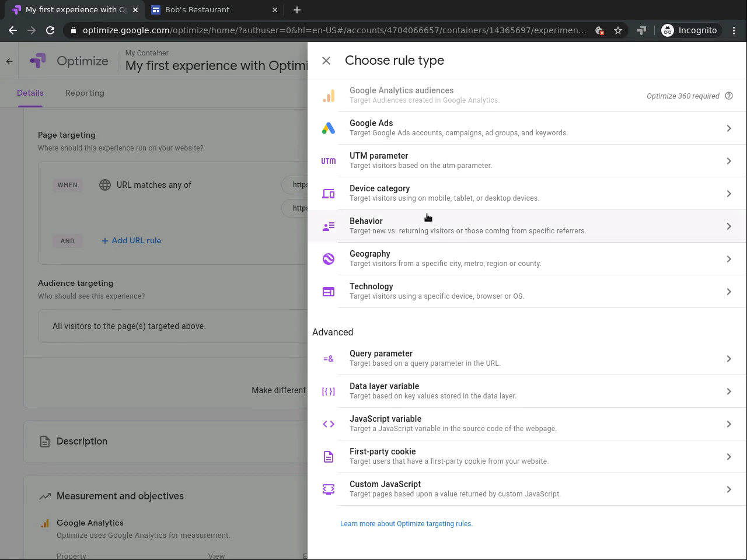Click the Technology browser icon

pyautogui.click(x=329, y=292)
